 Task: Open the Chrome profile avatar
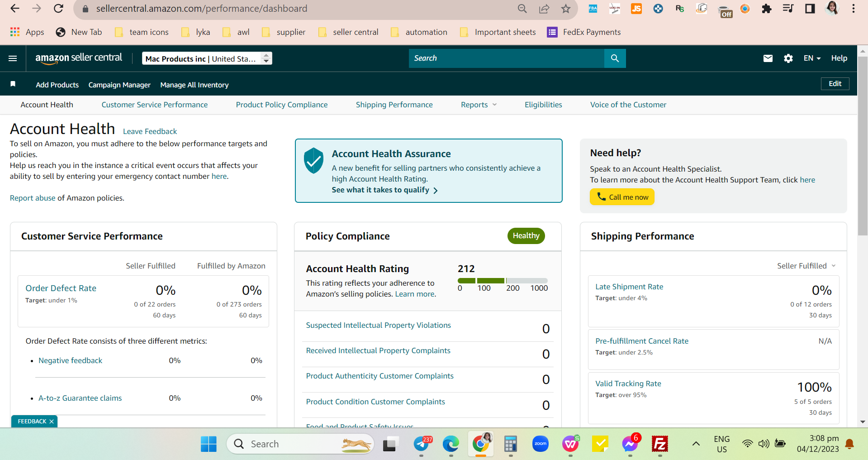tap(832, 8)
